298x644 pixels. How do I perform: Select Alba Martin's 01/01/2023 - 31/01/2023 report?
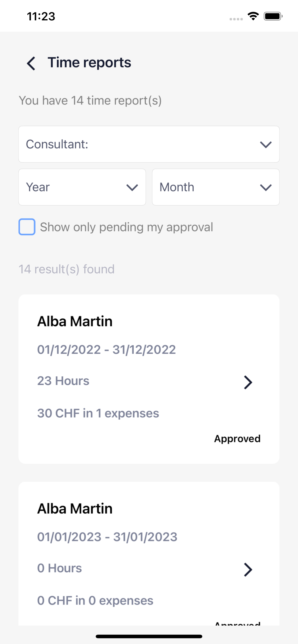click(149, 553)
